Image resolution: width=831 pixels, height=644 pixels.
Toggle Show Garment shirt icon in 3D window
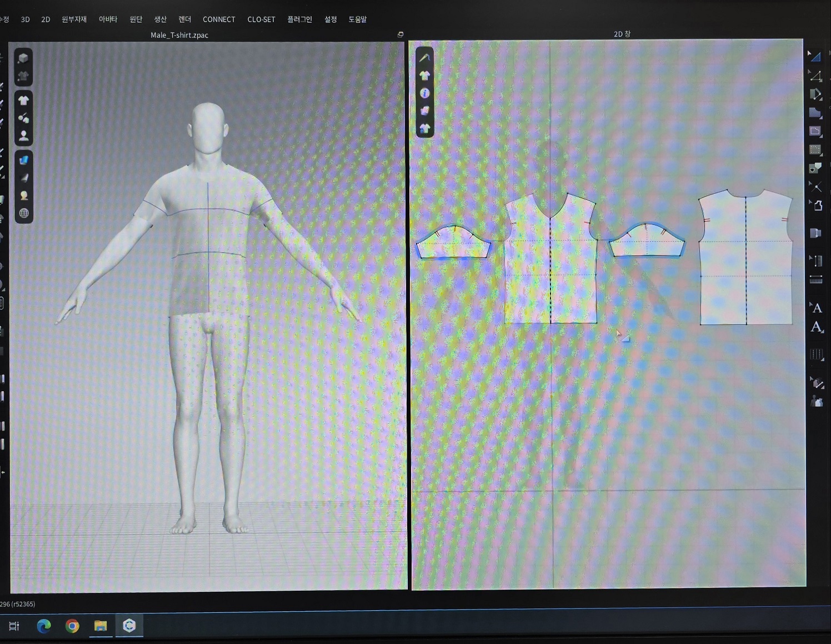pyautogui.click(x=23, y=101)
